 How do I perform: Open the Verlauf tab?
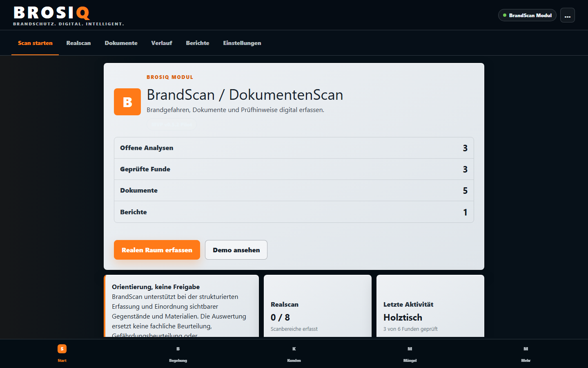click(162, 43)
